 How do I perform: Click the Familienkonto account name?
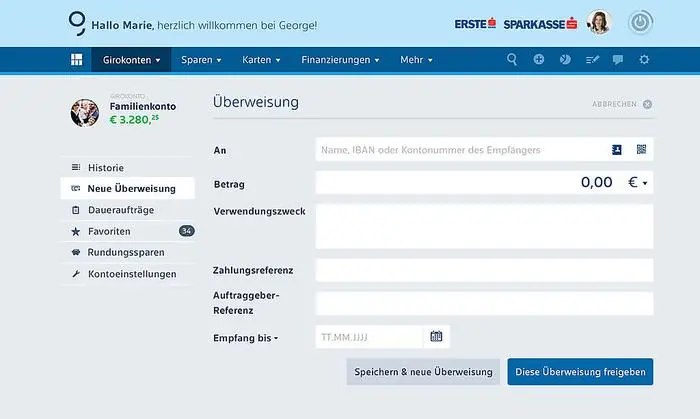[x=143, y=106]
